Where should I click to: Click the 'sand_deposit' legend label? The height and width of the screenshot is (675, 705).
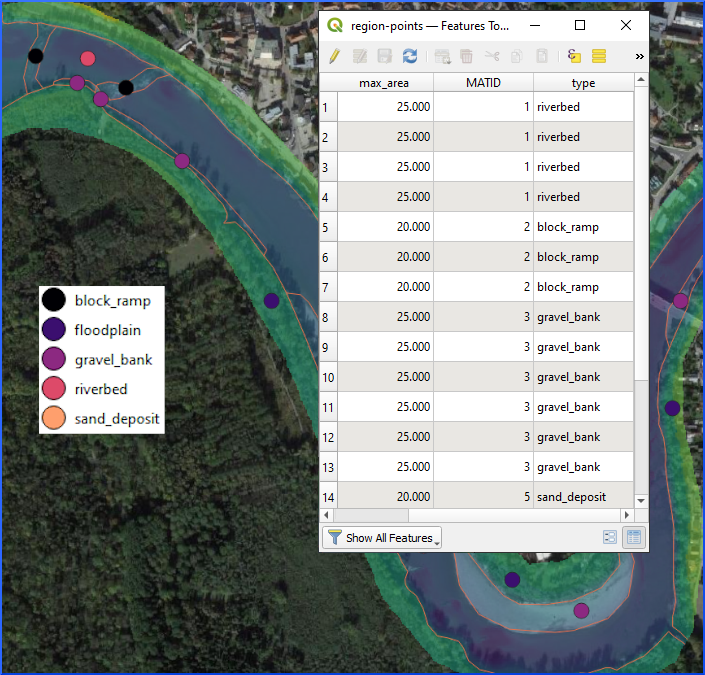pos(117,419)
